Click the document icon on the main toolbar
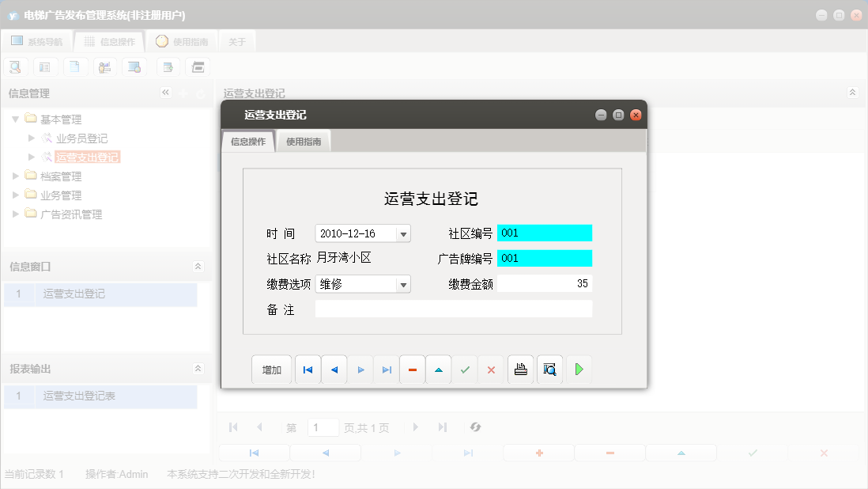This screenshot has height=489, width=868. click(x=75, y=66)
